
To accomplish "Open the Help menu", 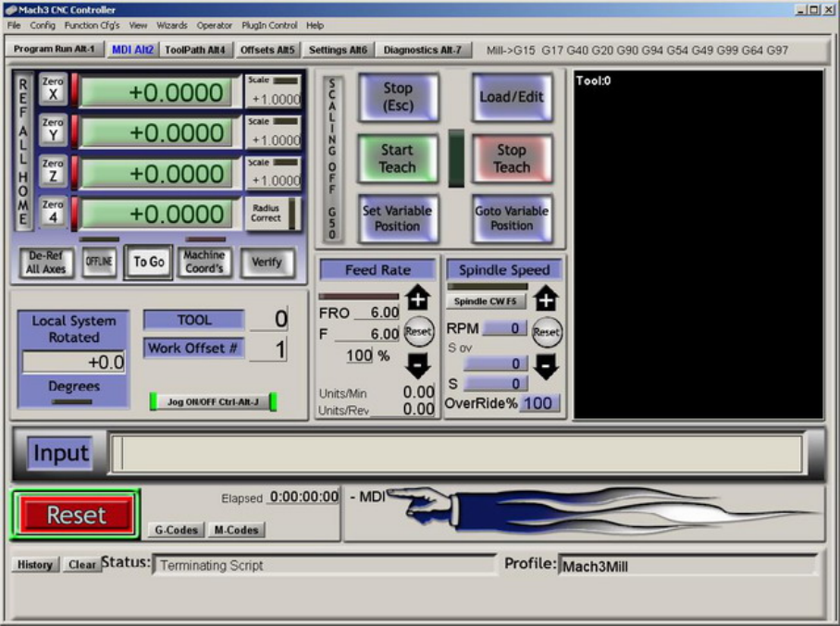I will pos(315,25).
